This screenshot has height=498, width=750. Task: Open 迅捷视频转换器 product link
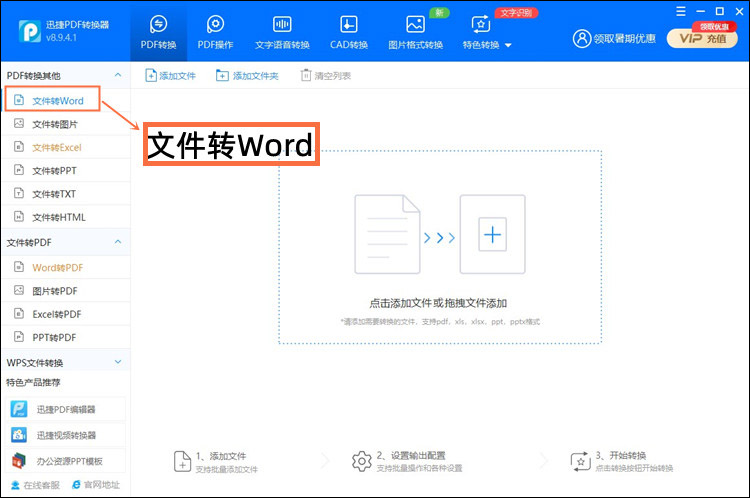(x=66, y=435)
